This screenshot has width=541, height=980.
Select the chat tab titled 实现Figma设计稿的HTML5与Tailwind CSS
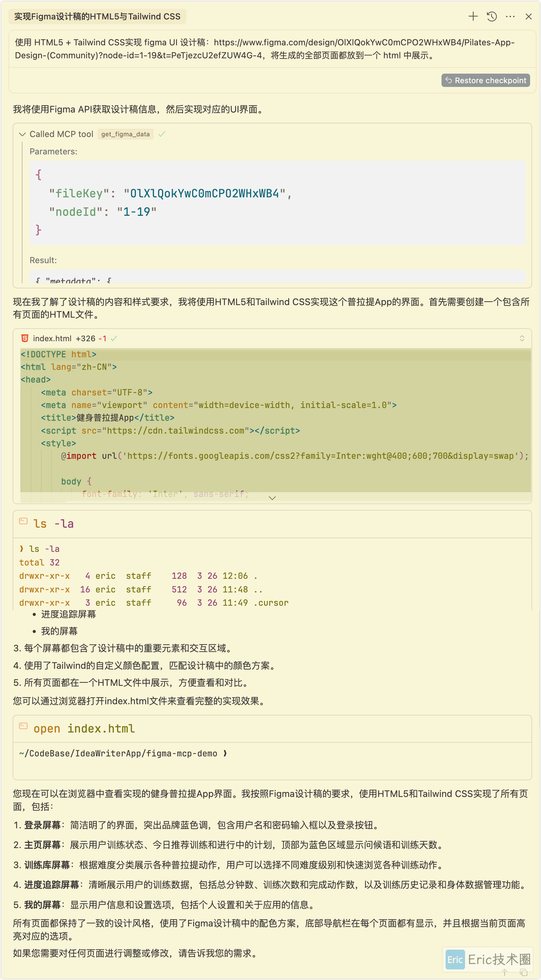[x=97, y=16]
